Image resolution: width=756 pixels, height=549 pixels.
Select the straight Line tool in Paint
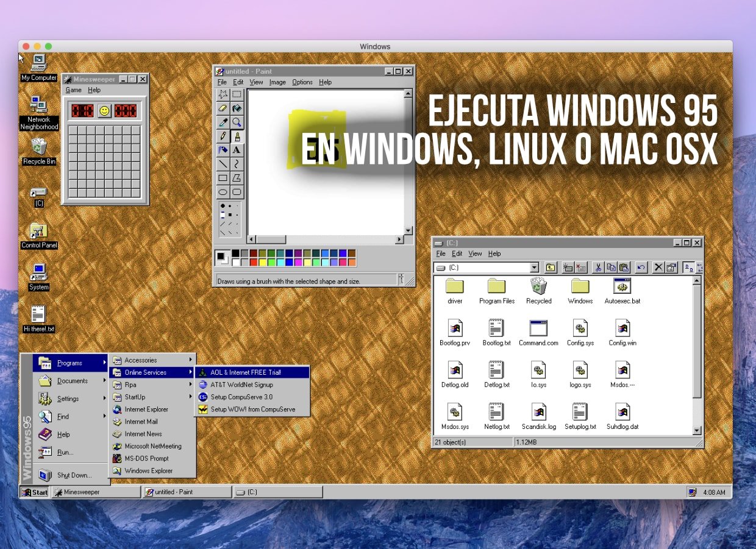[223, 165]
